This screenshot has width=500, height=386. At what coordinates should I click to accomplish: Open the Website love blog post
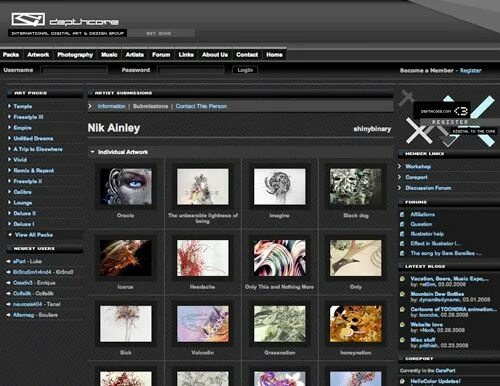click(x=426, y=324)
